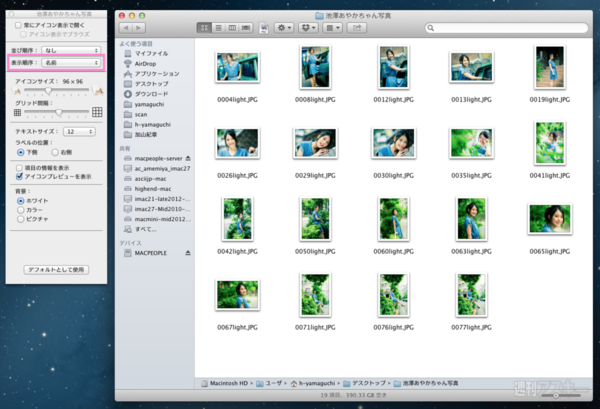Viewport: 600px width, 409px height.
Task: Uncheck アイコンプレビューを表示 checkbox
Action: pos(19,176)
